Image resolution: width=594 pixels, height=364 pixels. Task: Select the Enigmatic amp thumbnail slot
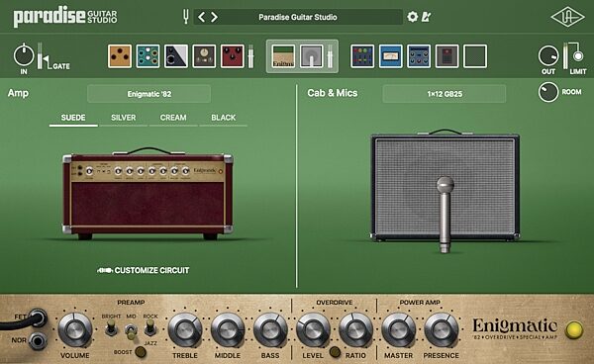pyautogui.click(x=283, y=56)
